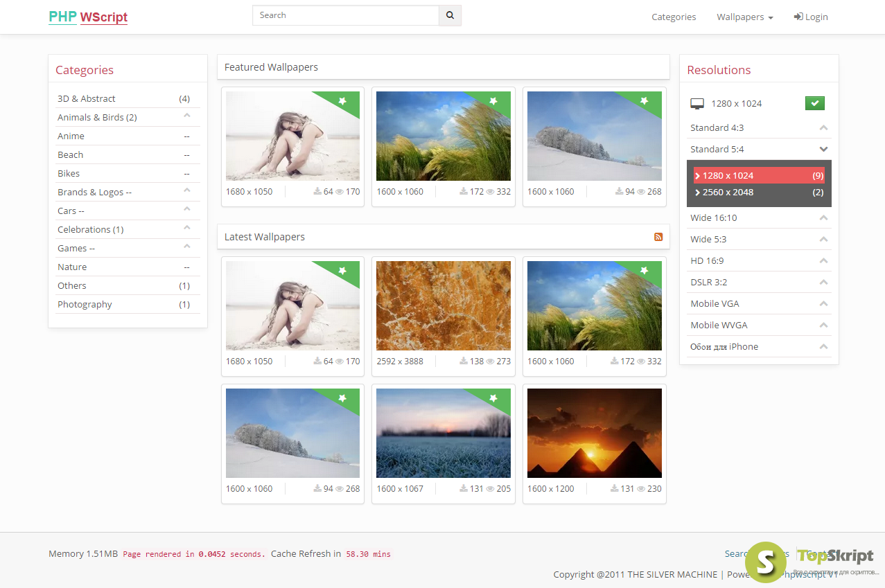Open the orange marble texture wallpaper
The height and width of the screenshot is (588, 885).
(x=444, y=305)
